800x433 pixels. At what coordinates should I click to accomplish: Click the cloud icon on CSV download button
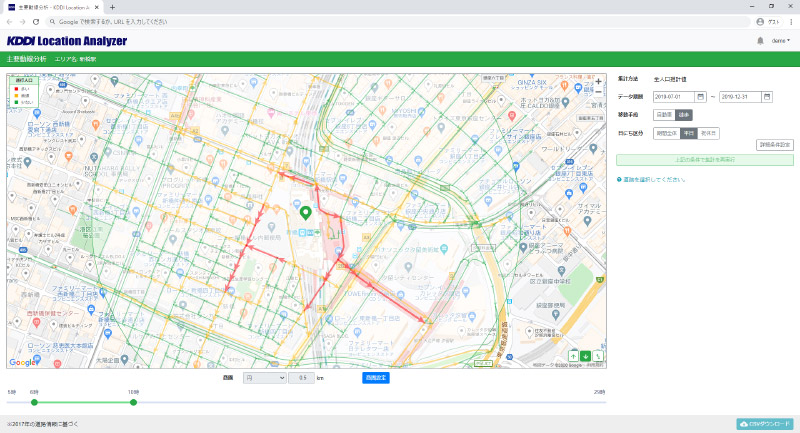click(x=744, y=424)
